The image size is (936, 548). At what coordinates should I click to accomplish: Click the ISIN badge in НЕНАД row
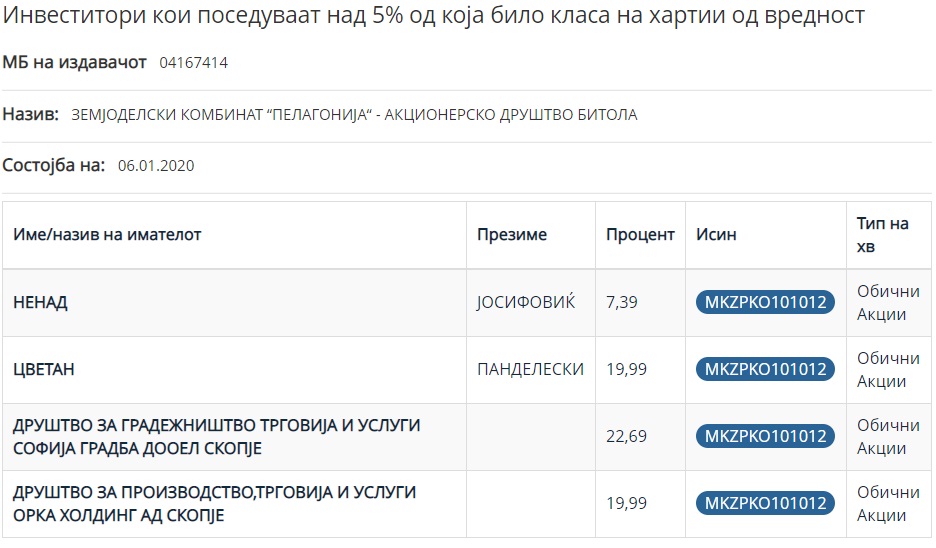point(765,302)
